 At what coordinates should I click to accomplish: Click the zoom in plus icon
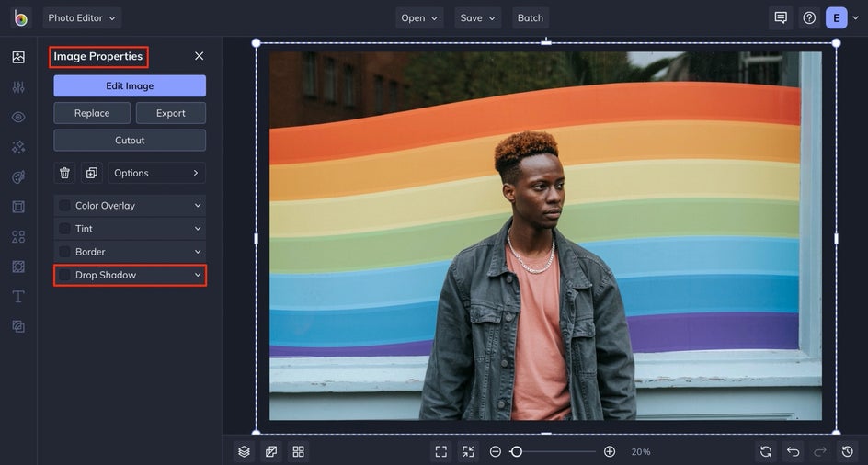coord(610,451)
